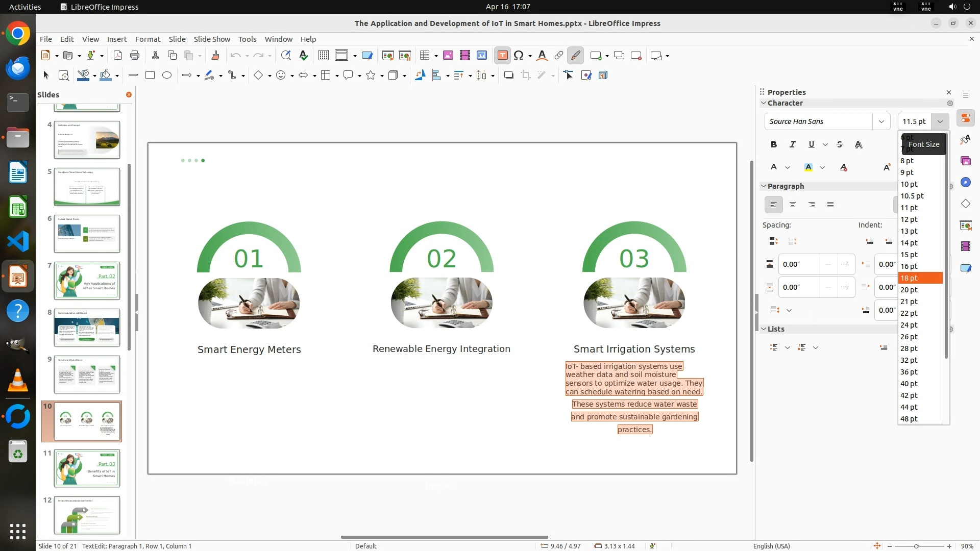Viewport: 980px width, 551px height.
Task: Click the Insert Text Box toolbar icon
Action: (502, 56)
